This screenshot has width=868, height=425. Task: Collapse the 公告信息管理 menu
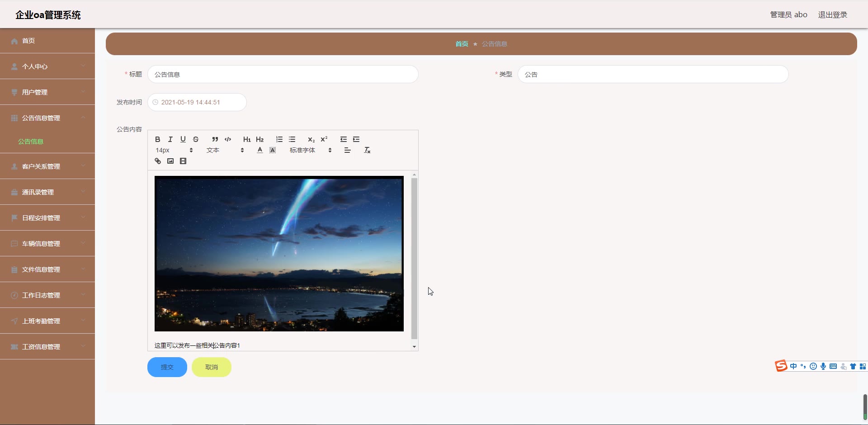tap(47, 118)
